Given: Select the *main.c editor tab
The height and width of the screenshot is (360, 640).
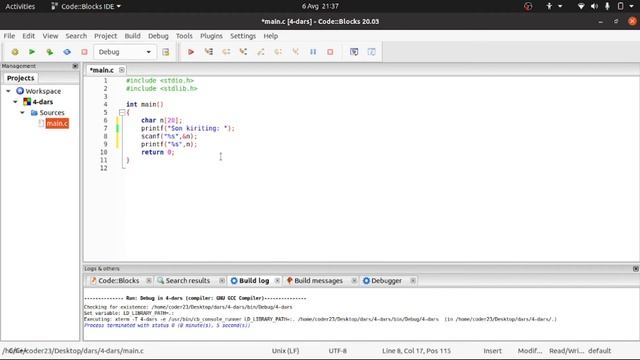Looking at the screenshot, I should click(x=102, y=70).
